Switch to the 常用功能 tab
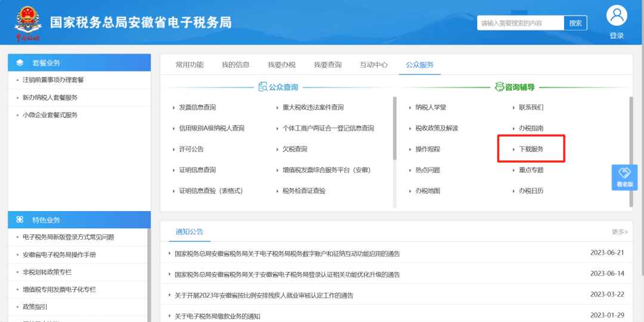The image size is (644, 322). (x=190, y=64)
